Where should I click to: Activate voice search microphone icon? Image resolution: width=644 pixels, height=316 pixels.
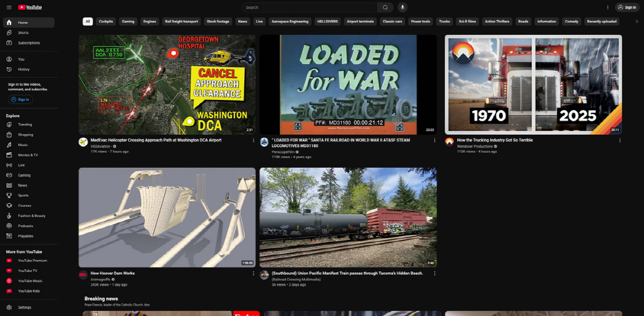(402, 7)
